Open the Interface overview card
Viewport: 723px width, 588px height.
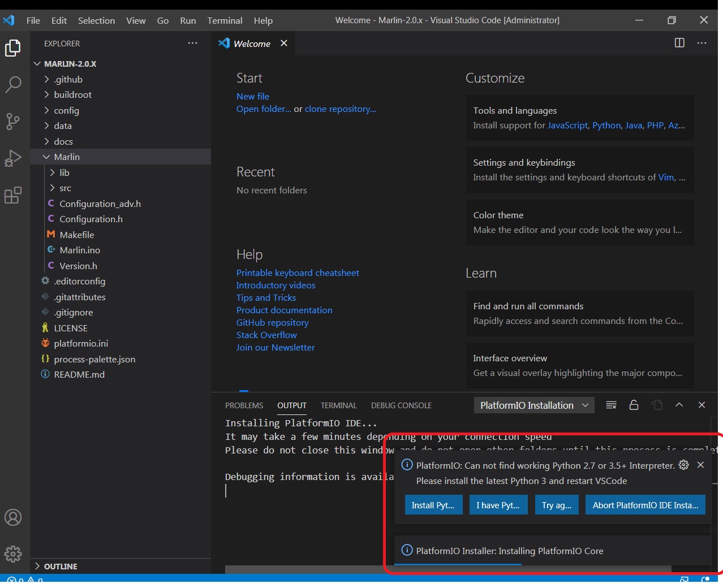(x=580, y=365)
